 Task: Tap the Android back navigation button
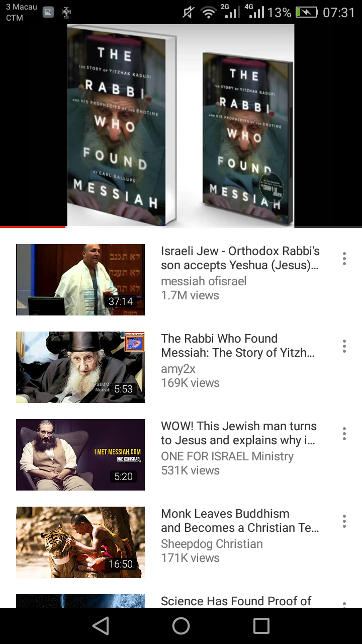(x=101, y=626)
